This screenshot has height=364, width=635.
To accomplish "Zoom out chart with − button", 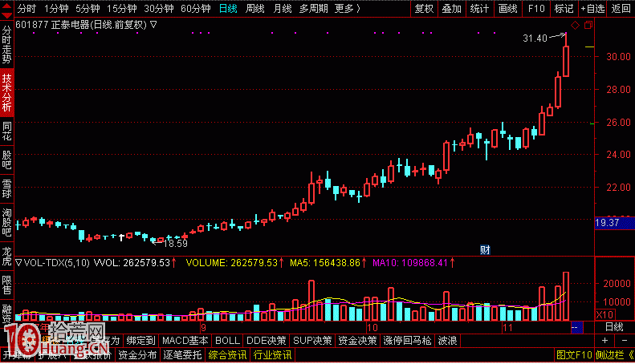I will (625, 341).
